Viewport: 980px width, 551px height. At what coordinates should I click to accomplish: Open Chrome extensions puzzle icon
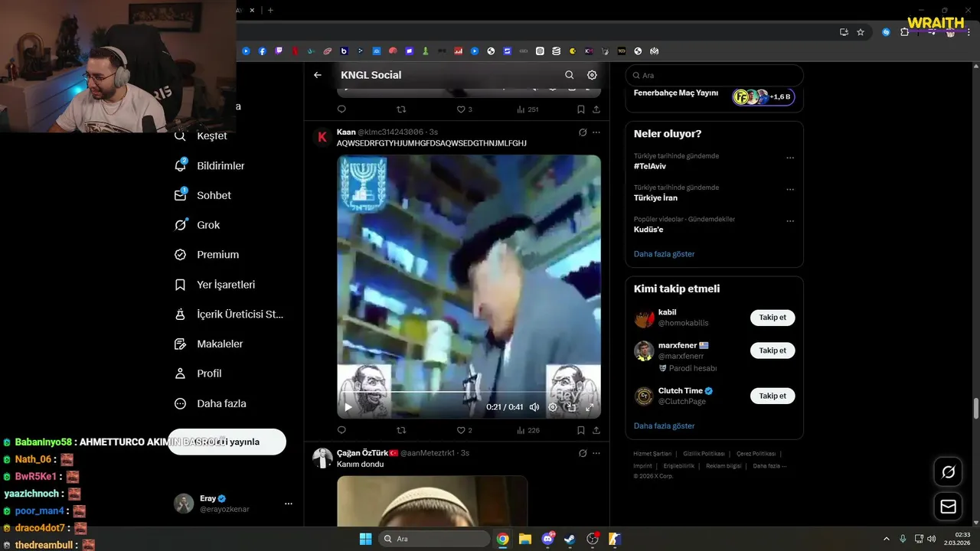pos(904,32)
